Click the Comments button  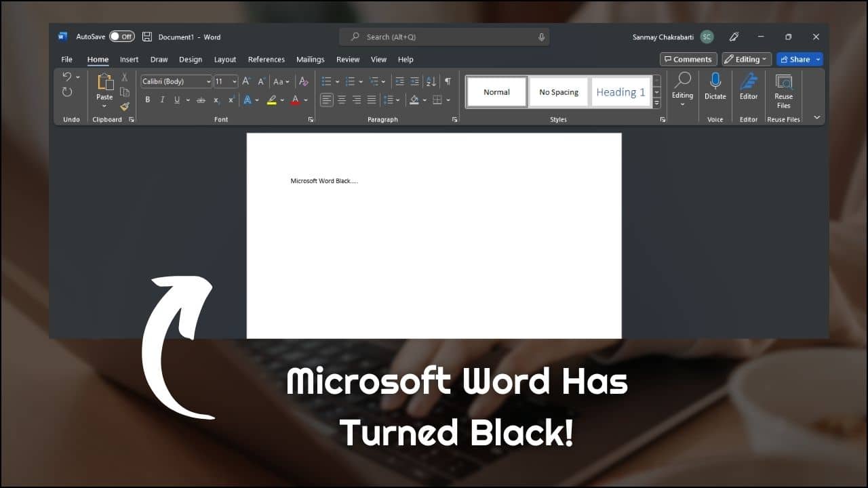point(688,59)
